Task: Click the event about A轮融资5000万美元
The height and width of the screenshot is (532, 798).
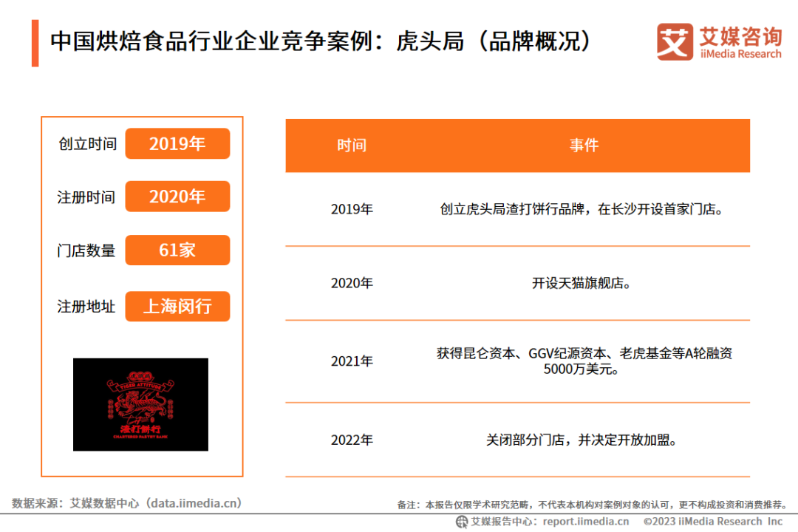Action: tap(584, 361)
